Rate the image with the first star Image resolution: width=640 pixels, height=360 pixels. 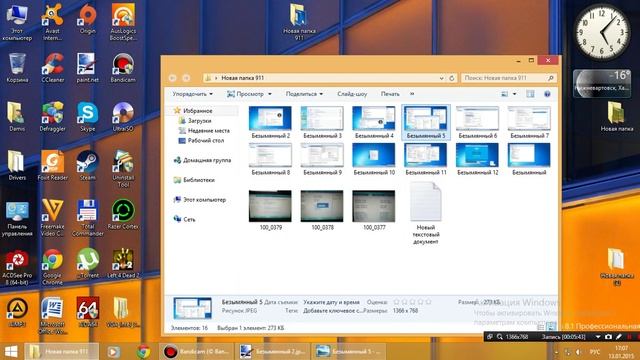396,302
